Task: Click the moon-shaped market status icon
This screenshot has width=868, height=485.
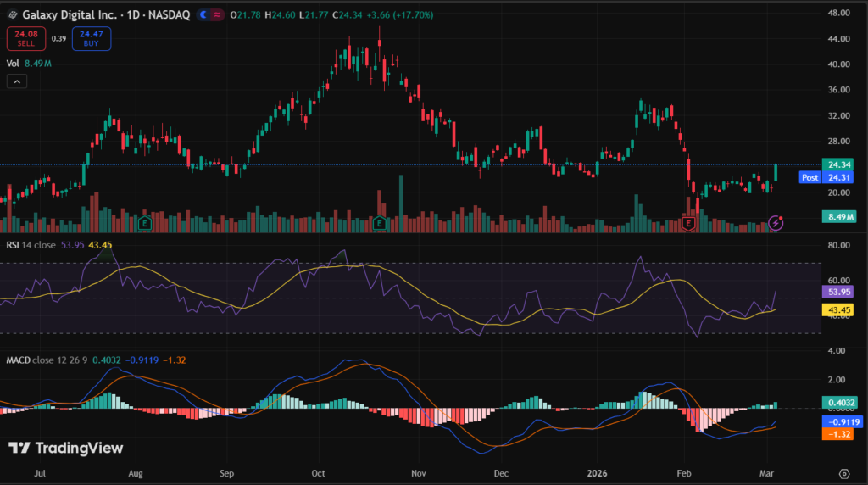Action: pyautogui.click(x=204, y=15)
